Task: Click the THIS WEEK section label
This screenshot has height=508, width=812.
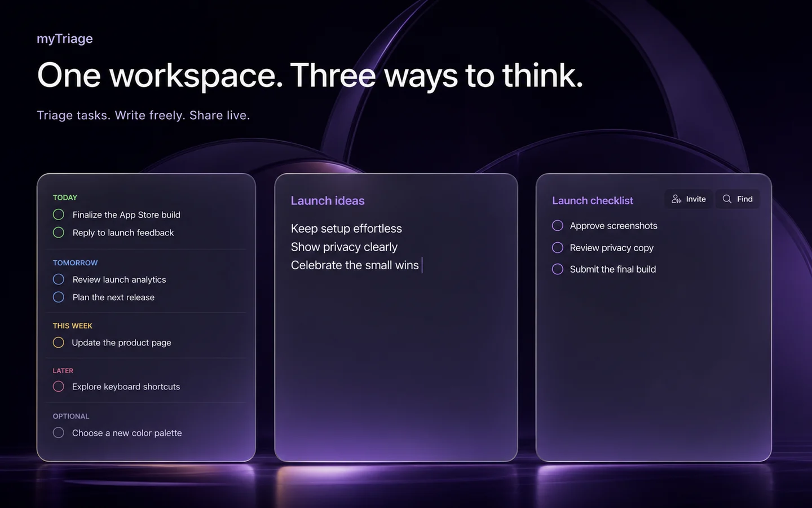Action: 72,326
